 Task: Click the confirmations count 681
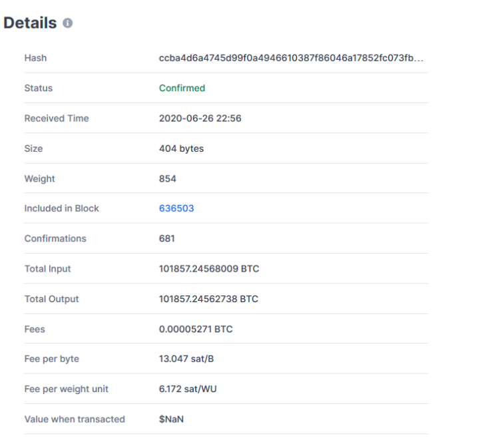click(167, 239)
